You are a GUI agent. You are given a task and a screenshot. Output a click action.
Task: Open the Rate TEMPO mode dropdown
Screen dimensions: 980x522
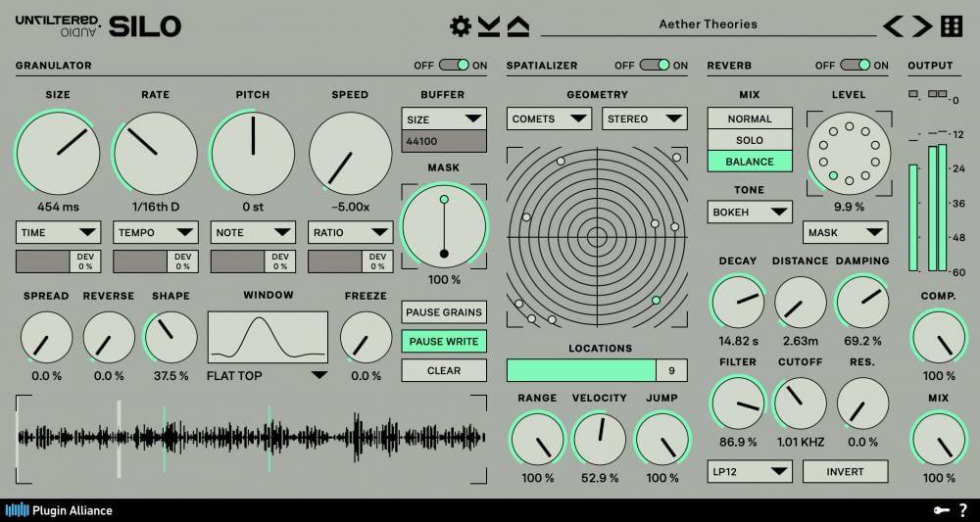(x=156, y=232)
